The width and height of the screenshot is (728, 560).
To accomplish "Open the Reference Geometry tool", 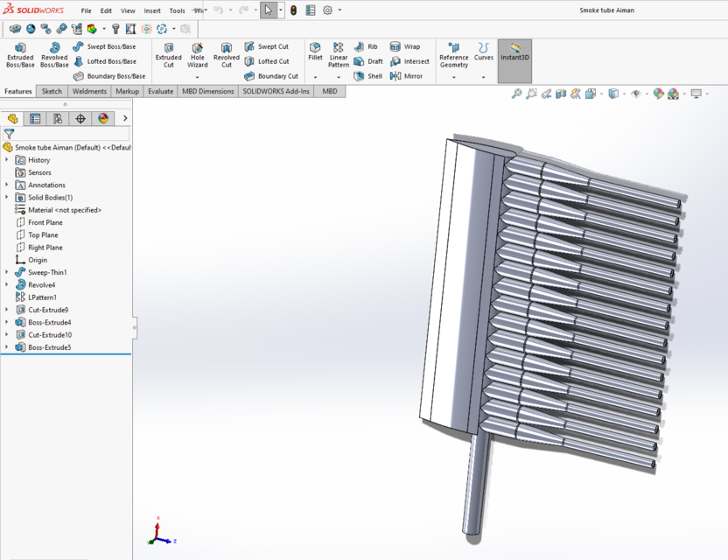I will pos(453,54).
